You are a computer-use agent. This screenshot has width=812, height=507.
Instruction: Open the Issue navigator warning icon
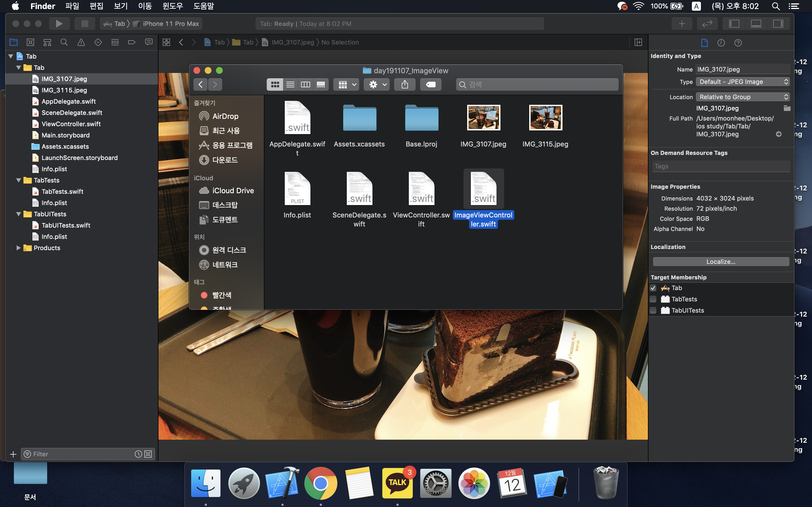(x=81, y=42)
